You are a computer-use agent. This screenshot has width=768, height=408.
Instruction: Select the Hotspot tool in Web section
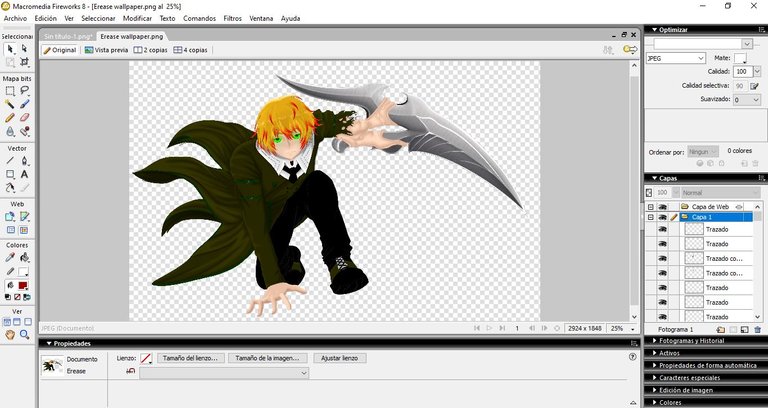point(10,216)
